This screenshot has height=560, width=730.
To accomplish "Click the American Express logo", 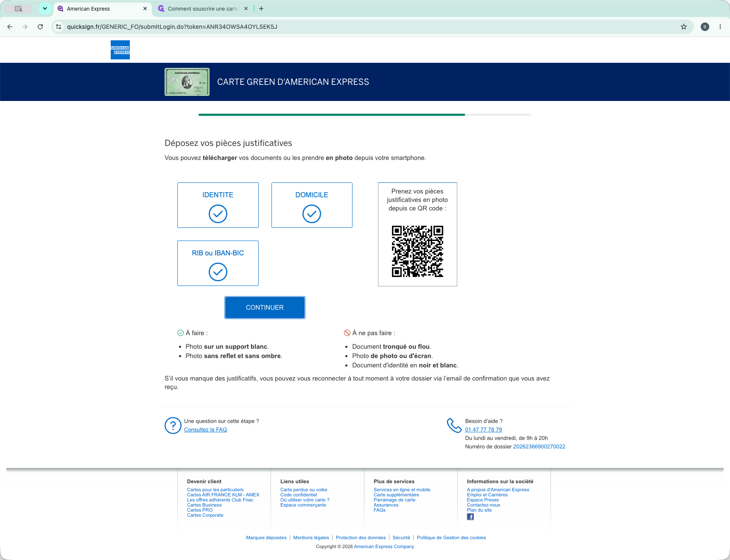I will coord(120,50).
